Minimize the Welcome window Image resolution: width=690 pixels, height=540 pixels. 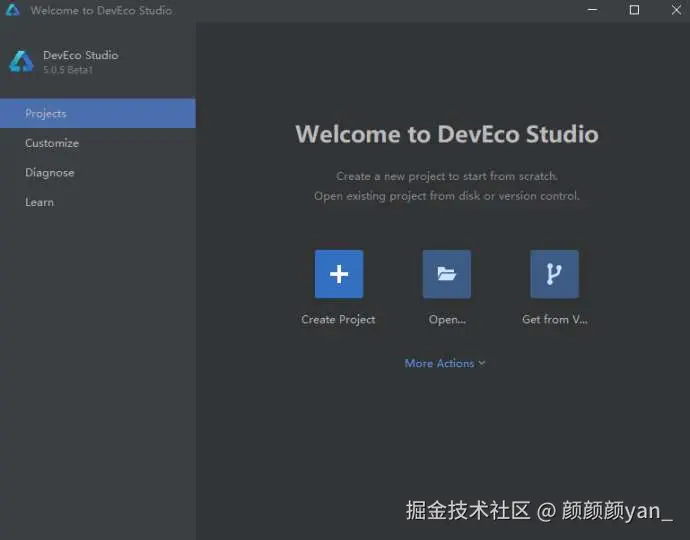[x=592, y=10]
